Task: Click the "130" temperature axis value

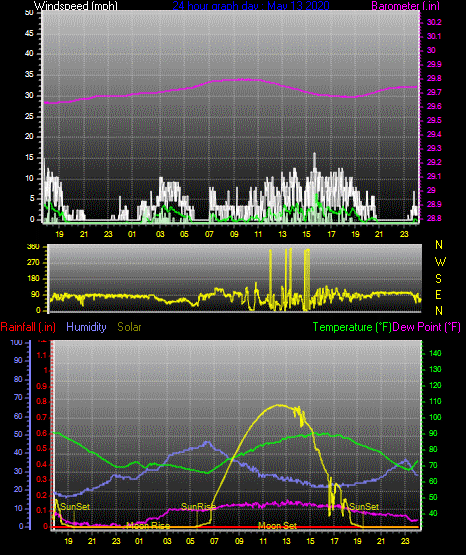Action: pos(435,369)
